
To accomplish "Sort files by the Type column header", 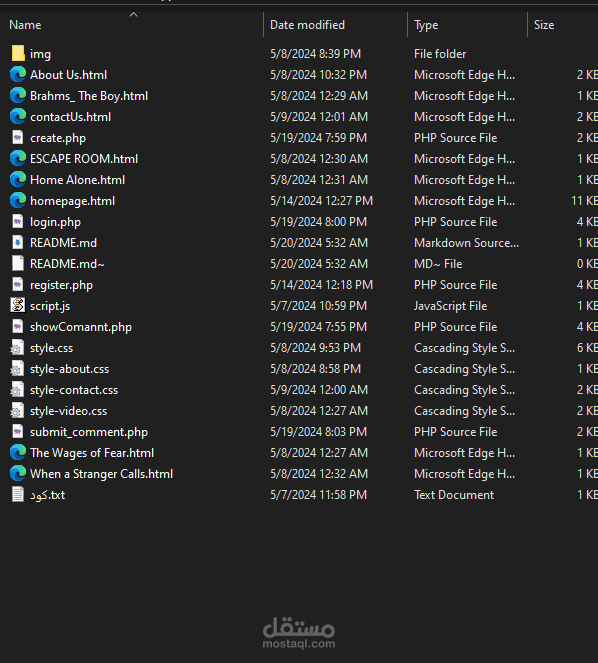I will click(x=426, y=25).
